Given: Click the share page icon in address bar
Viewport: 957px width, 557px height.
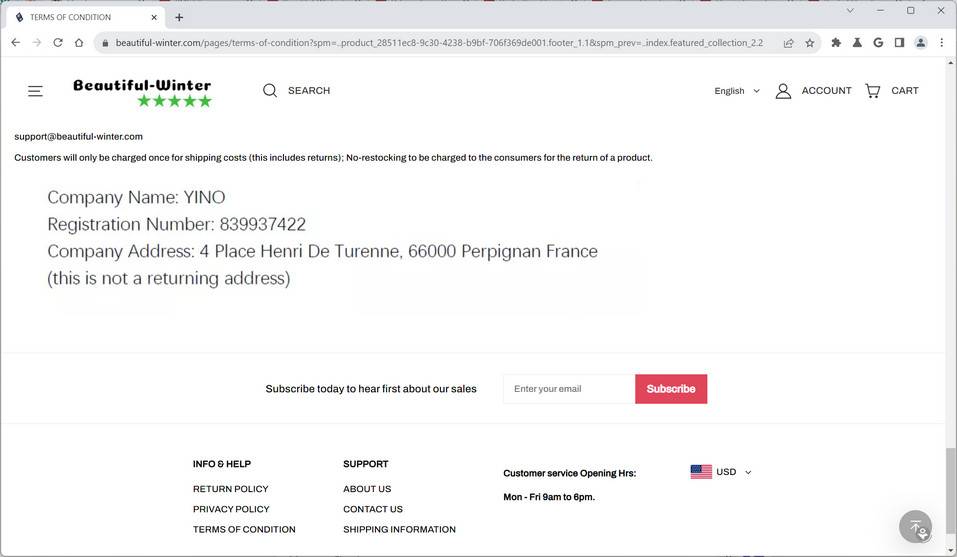Looking at the screenshot, I should pos(789,43).
